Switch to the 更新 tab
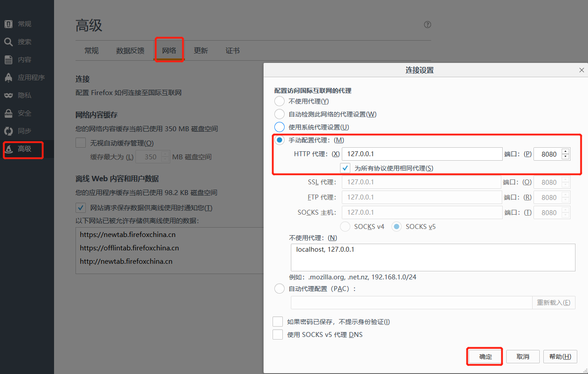The height and width of the screenshot is (374, 588). click(x=201, y=50)
